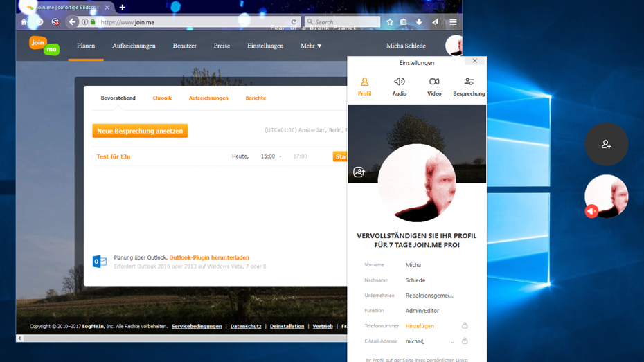
Task: Click the Vorname field Micha
Action: click(413, 265)
